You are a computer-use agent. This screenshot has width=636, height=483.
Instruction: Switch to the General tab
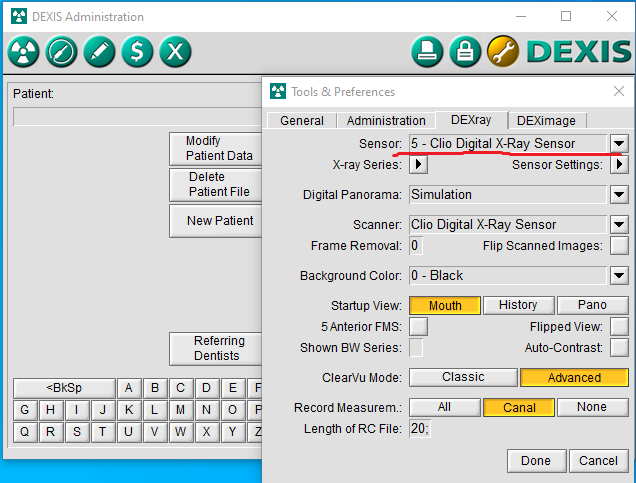(302, 120)
